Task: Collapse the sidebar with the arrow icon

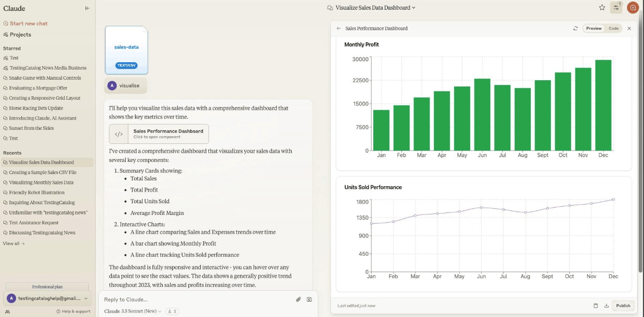Action: pyautogui.click(x=87, y=8)
